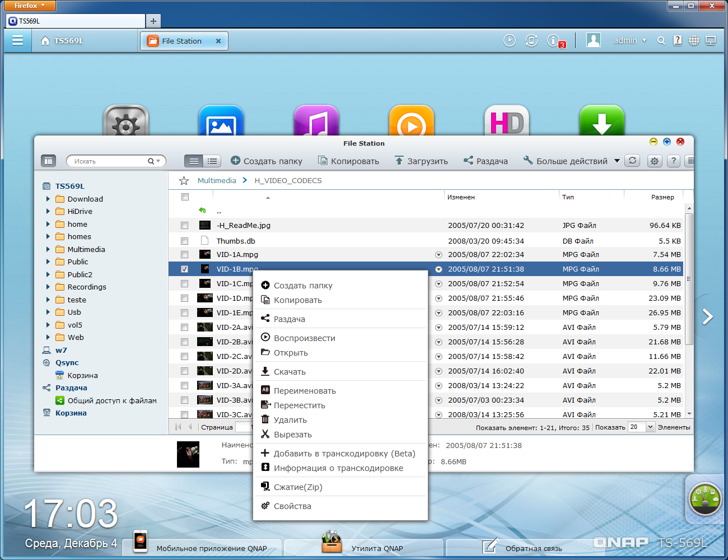
Task: Open main menu hamburger icon
Action: (x=17, y=41)
